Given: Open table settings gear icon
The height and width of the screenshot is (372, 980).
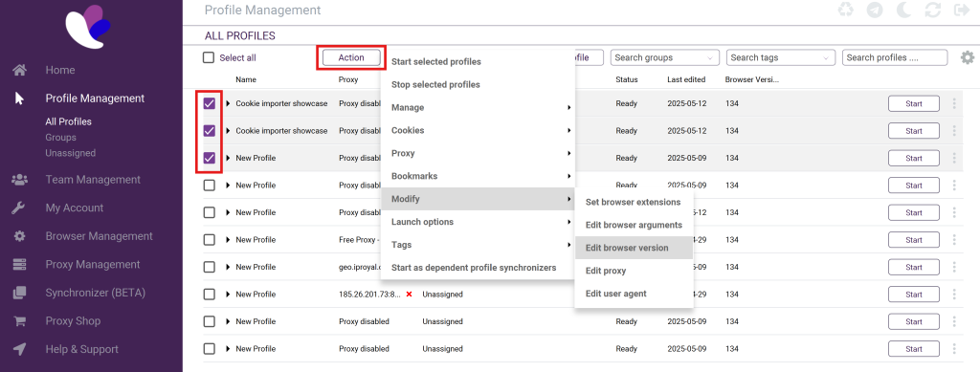Looking at the screenshot, I should coord(968,58).
